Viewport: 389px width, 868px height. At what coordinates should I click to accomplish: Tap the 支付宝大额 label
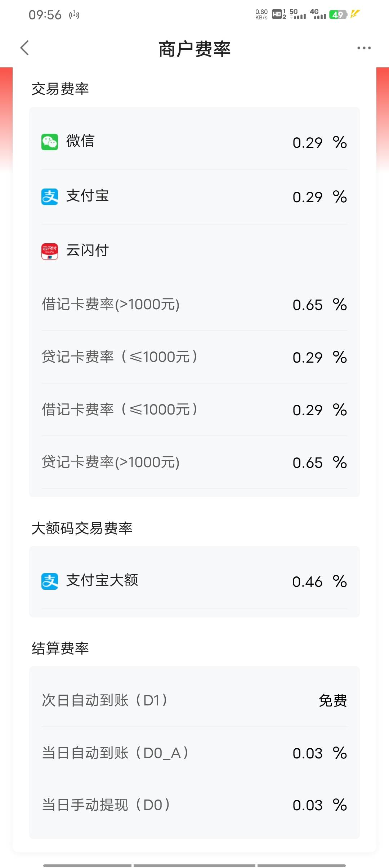[102, 581]
